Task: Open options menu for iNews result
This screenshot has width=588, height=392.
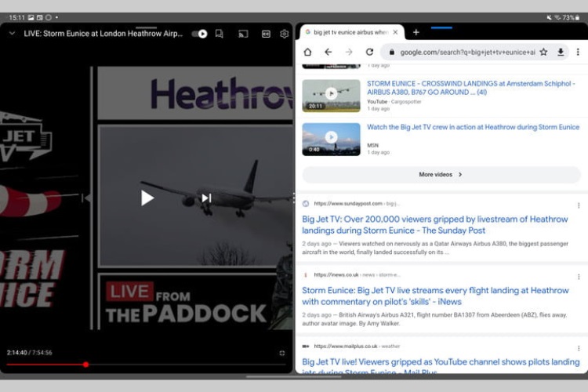Action: (x=579, y=277)
